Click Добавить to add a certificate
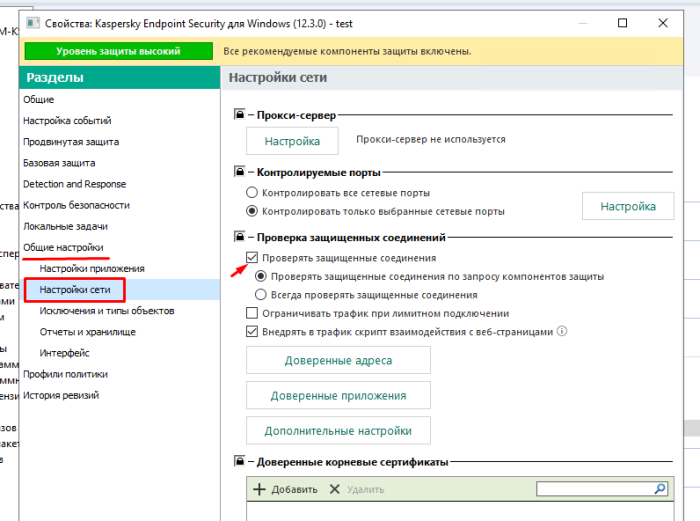 [x=285, y=489]
